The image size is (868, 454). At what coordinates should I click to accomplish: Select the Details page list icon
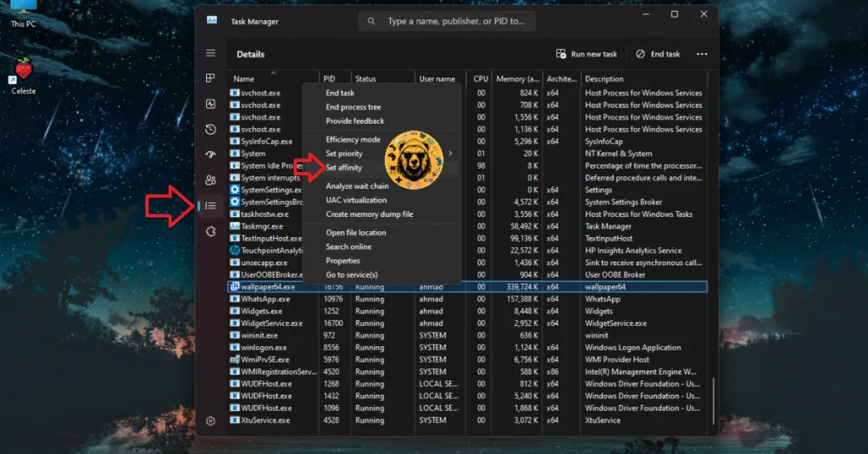point(210,206)
